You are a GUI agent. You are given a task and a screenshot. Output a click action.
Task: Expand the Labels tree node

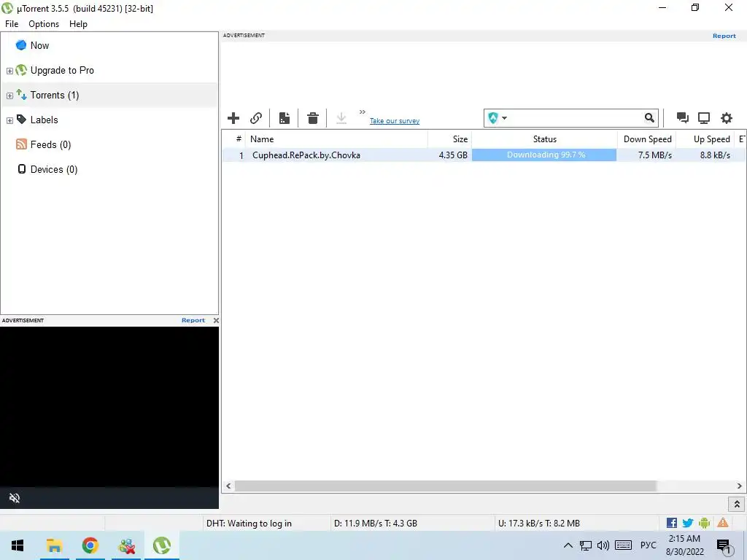[9, 120]
